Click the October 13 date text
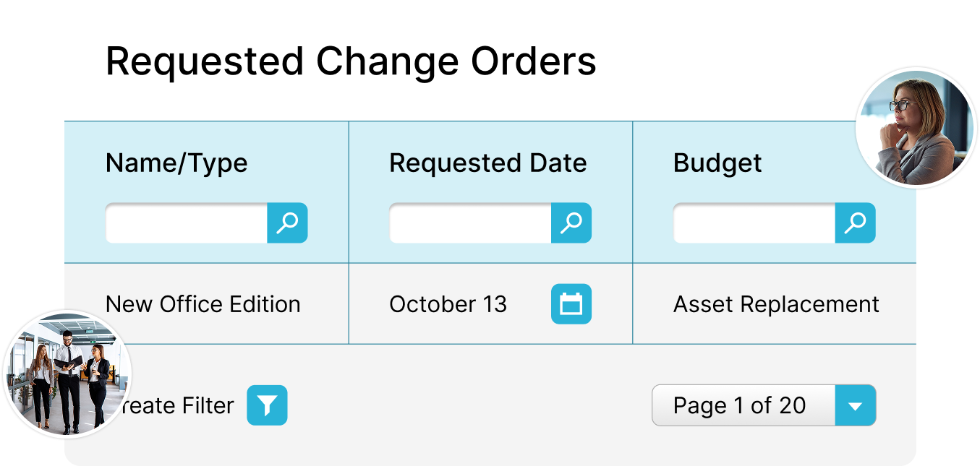The width and height of the screenshot is (980, 466). pos(448,304)
